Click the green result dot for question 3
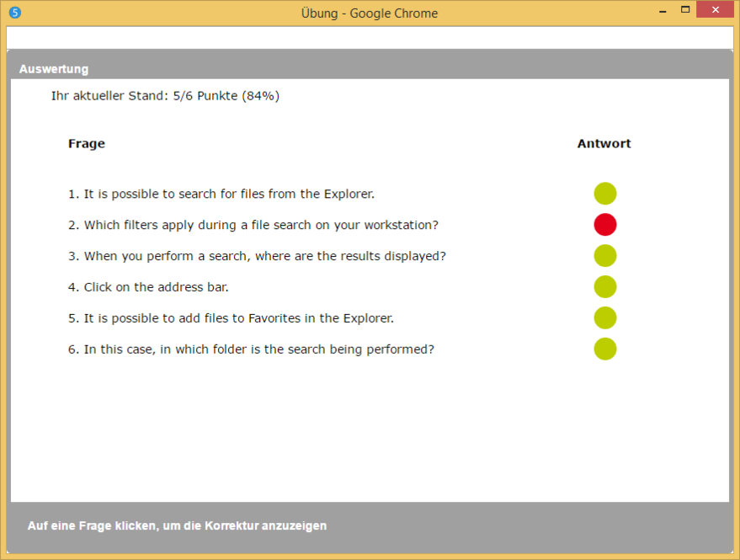740x560 pixels. point(605,256)
